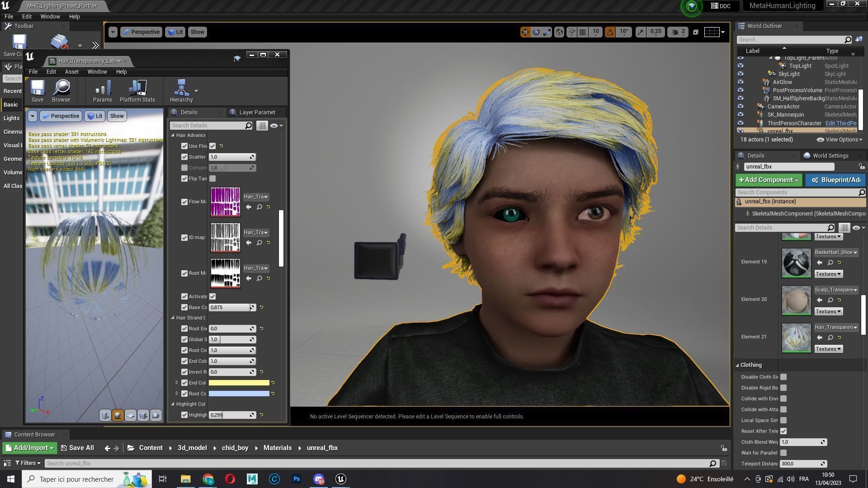868x488 pixels.
Task: Browse to Flow Map texture asset
Action: coord(259,207)
